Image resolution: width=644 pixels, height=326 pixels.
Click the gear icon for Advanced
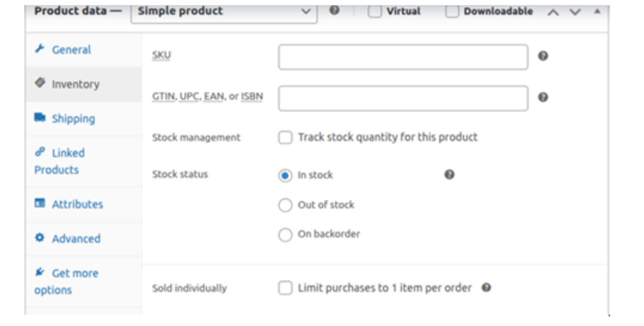[40, 238]
